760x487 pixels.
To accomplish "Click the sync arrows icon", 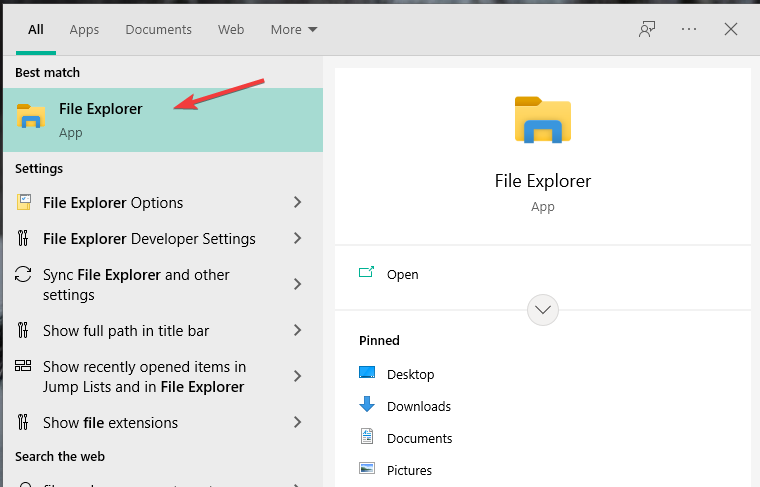I will (x=23, y=274).
